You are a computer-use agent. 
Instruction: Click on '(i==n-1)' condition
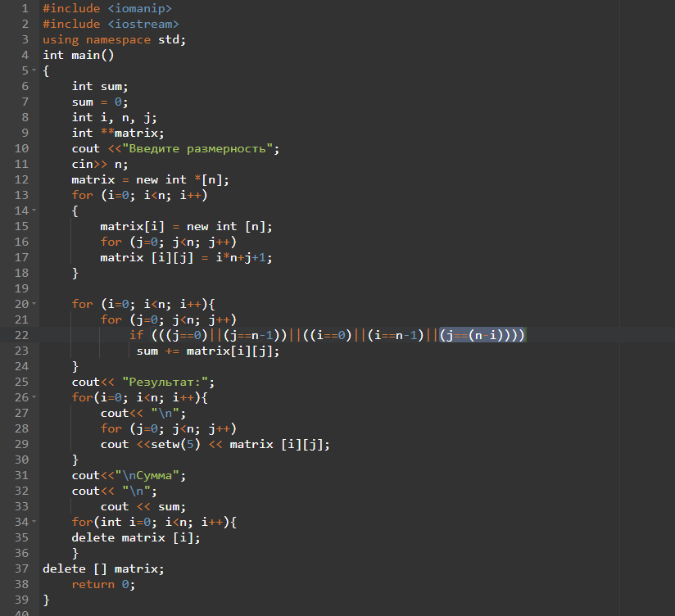396,335
